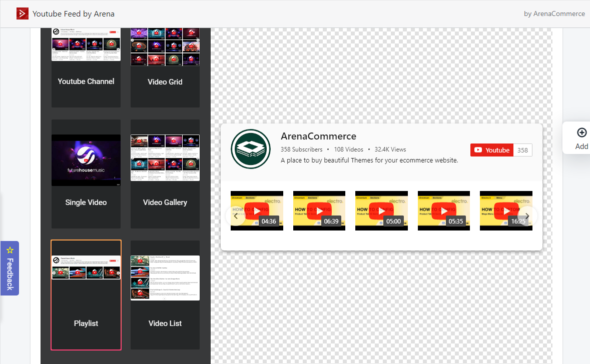590x364 pixels.
Task: Select the Video Grid template card
Action: tap(165, 67)
